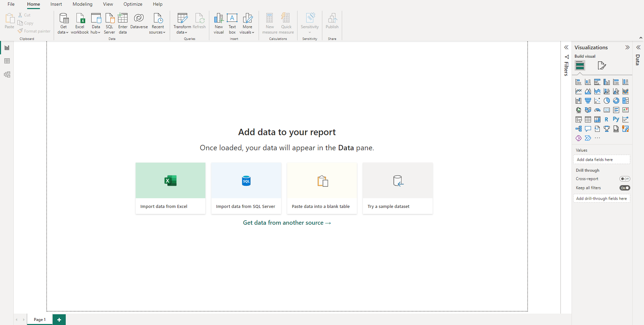Viewport: 644px width, 325px height.
Task: Select the Waterfall chart visual
Action: tap(579, 101)
